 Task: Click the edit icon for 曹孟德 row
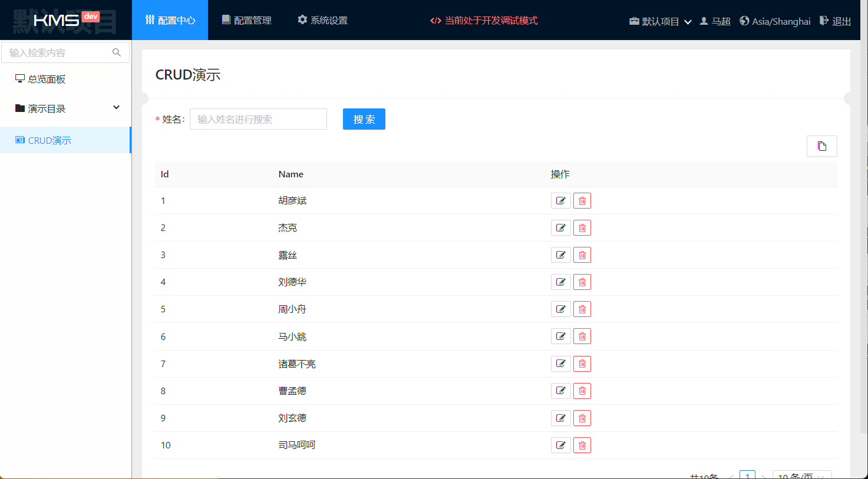[x=560, y=391]
